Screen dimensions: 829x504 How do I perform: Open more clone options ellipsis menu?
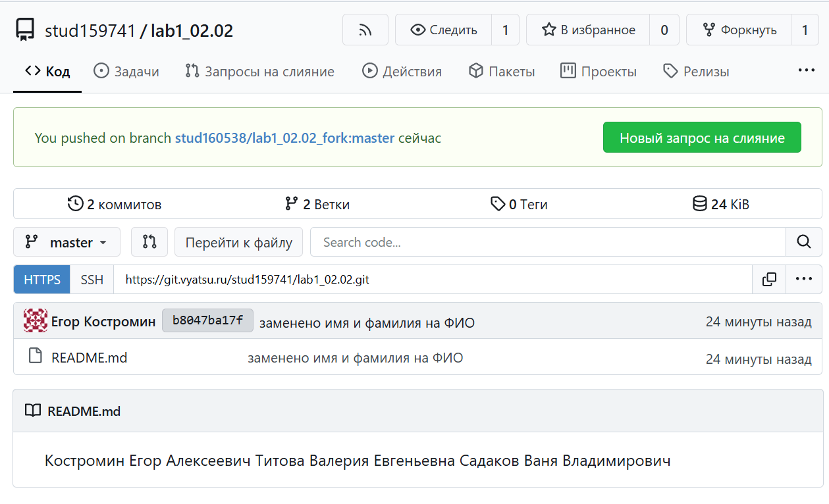pyautogui.click(x=803, y=279)
